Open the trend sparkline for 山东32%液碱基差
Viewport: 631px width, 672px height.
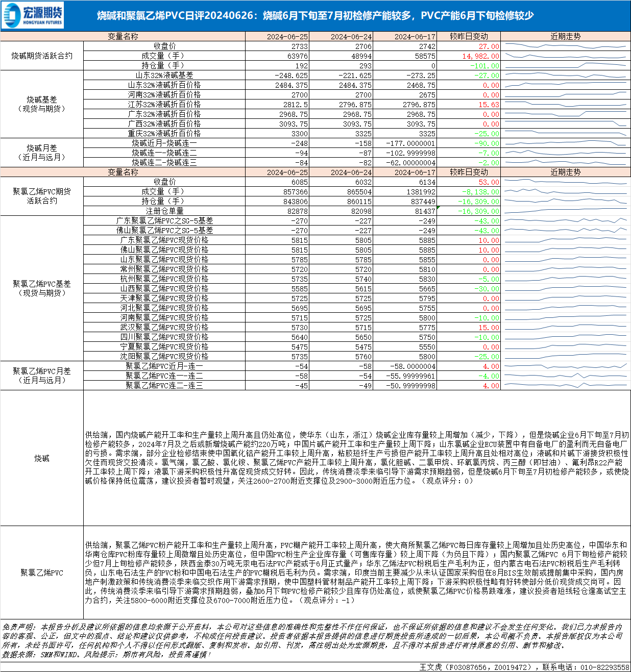pyautogui.click(x=565, y=76)
